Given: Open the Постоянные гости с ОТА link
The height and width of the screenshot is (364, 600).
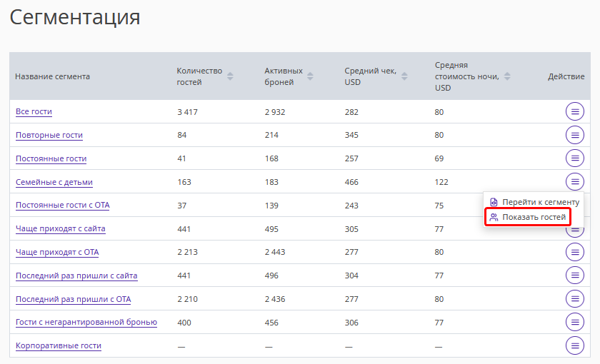Looking at the screenshot, I should pyautogui.click(x=62, y=206).
